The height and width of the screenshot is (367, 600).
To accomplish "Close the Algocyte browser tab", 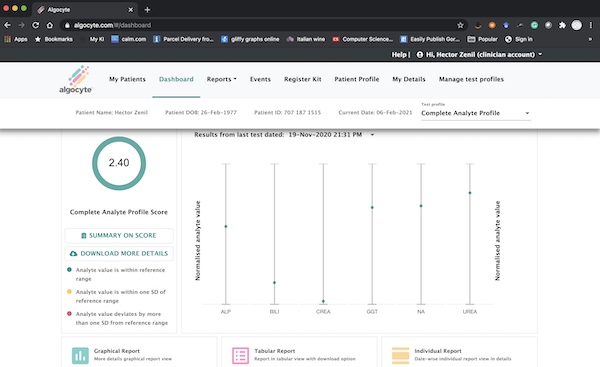I will click(x=130, y=10).
